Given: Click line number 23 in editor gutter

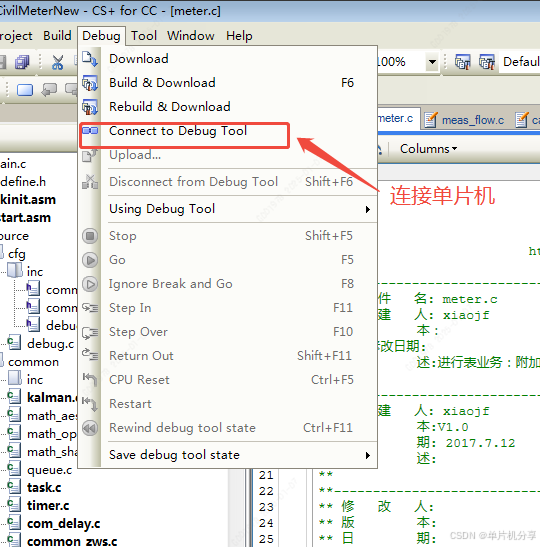Looking at the screenshot, I should 266,507.
